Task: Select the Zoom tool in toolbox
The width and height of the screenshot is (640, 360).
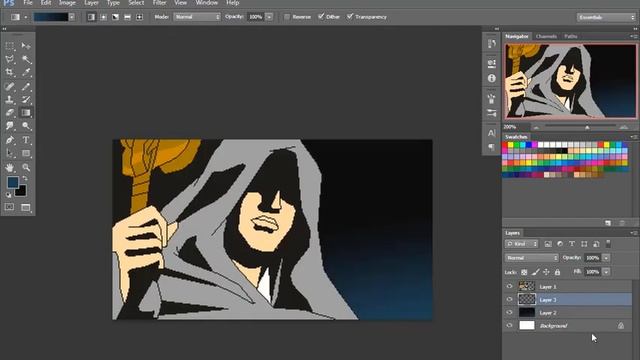Action: [26, 167]
